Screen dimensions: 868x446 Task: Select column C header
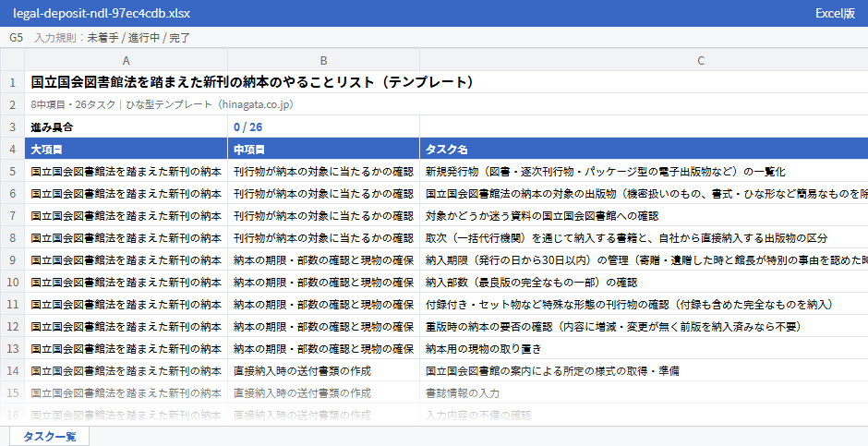pyautogui.click(x=644, y=60)
